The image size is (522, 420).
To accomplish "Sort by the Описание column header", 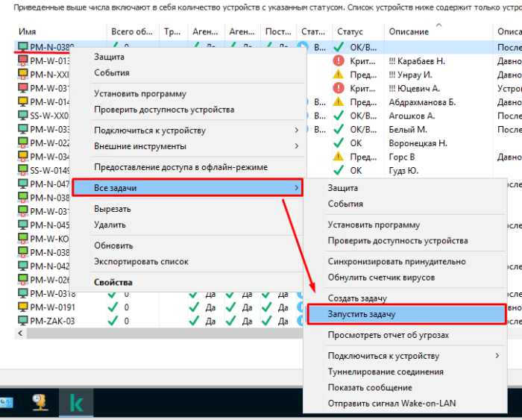I will pos(438,31).
